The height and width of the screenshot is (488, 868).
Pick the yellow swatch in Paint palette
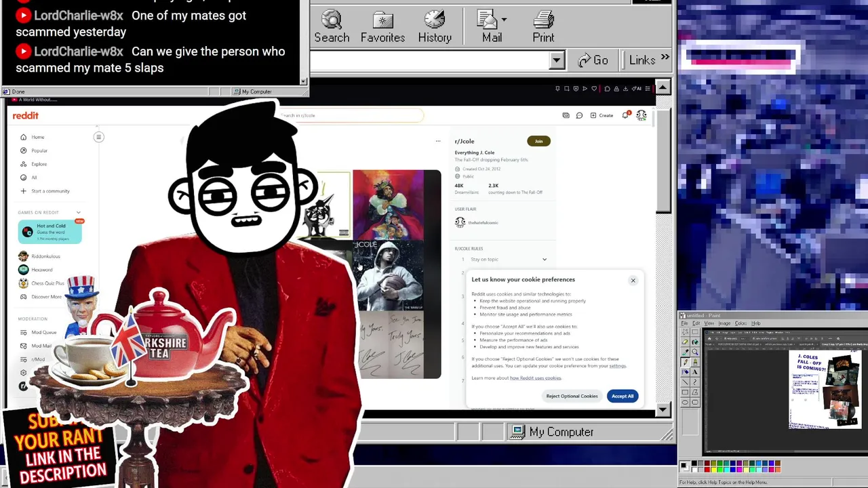713,469
